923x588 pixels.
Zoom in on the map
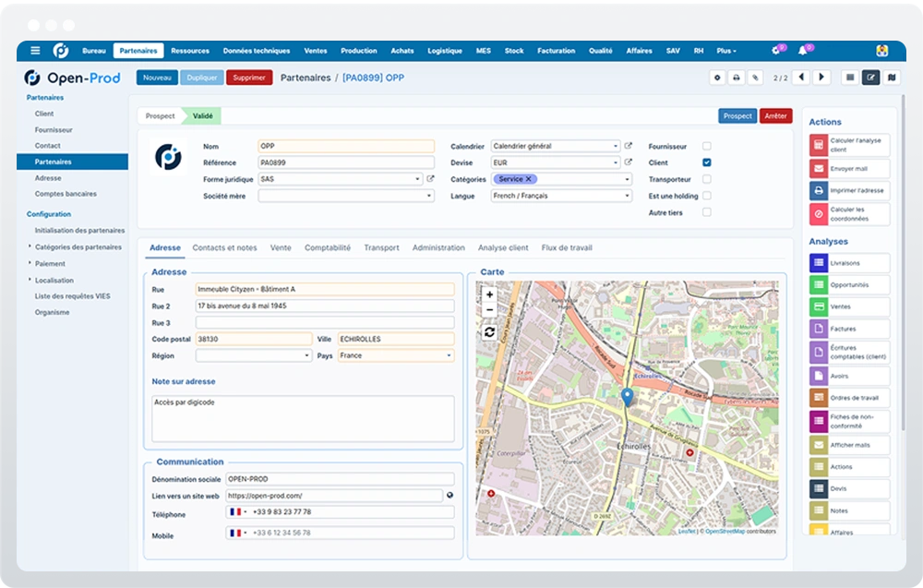tap(489, 294)
